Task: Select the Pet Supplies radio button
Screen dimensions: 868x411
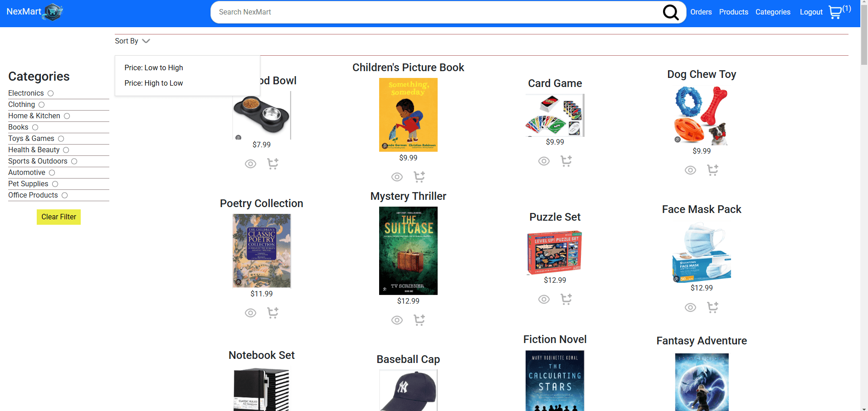Action: [x=55, y=184]
